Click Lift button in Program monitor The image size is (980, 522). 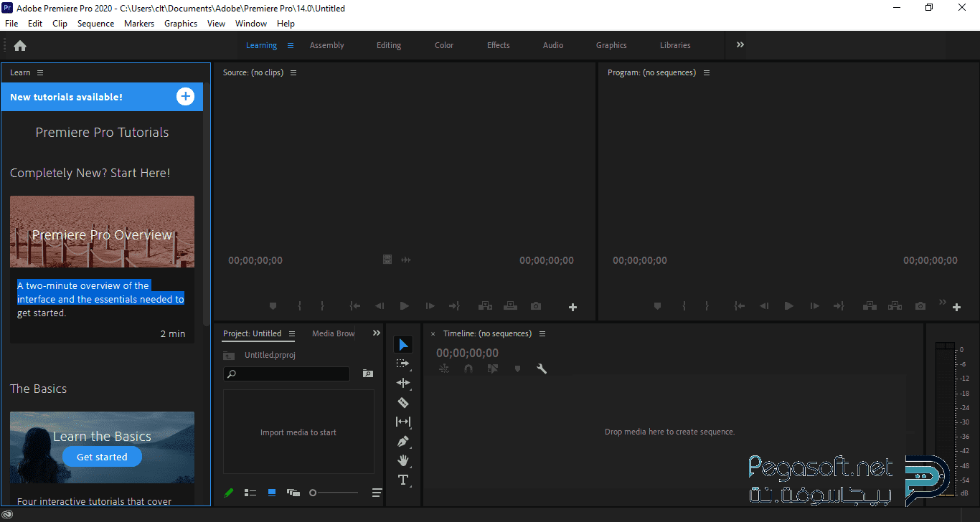[x=870, y=306]
